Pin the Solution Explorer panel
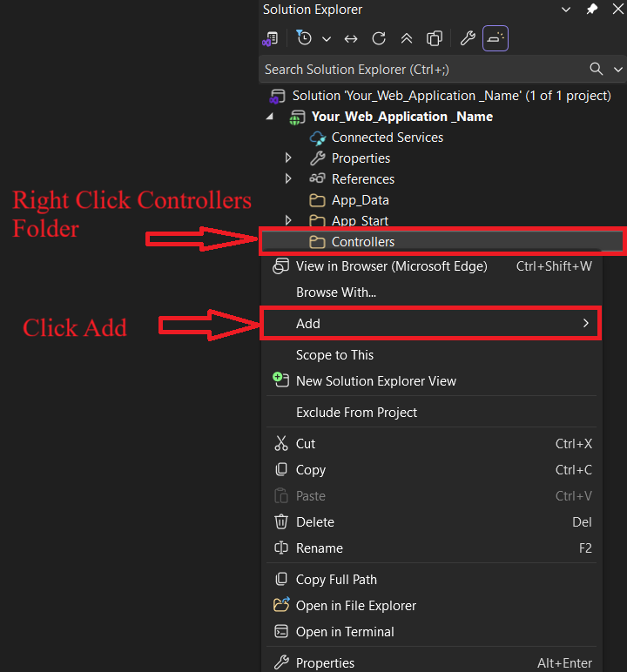The height and width of the screenshot is (672, 627). [592, 10]
